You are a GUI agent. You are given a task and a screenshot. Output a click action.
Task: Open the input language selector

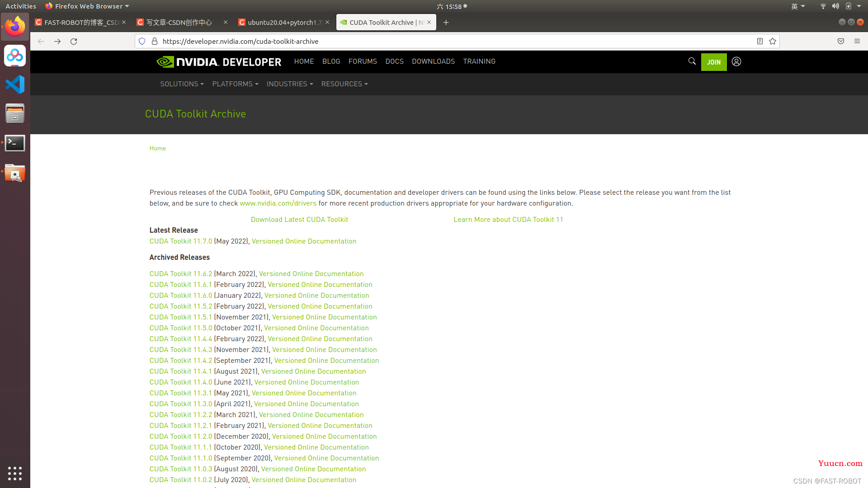click(798, 6)
